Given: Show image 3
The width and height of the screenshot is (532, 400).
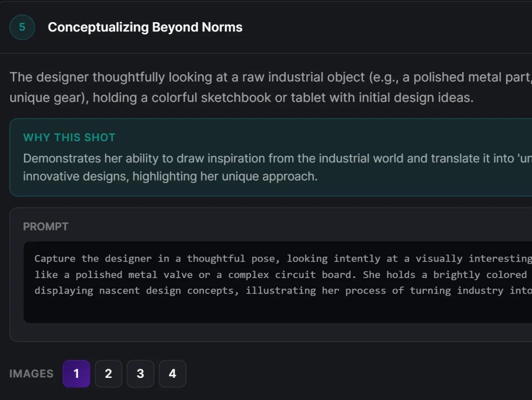Looking at the screenshot, I should (140, 374).
